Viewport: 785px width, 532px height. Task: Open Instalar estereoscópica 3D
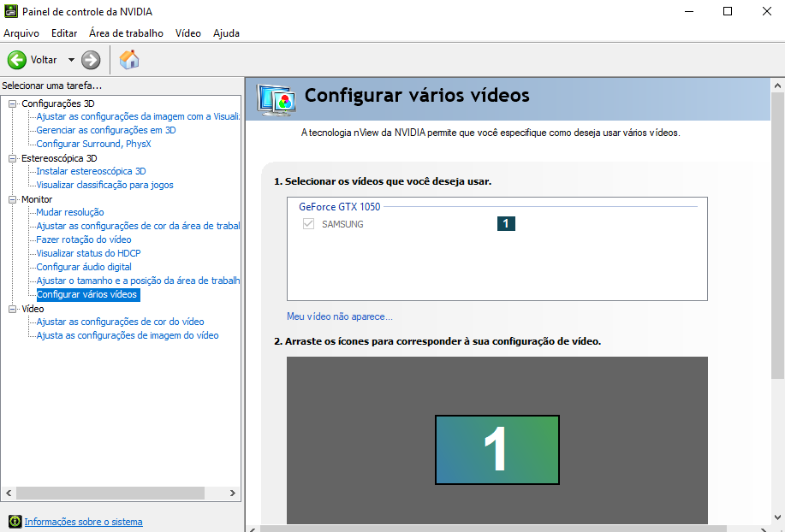[x=91, y=171]
